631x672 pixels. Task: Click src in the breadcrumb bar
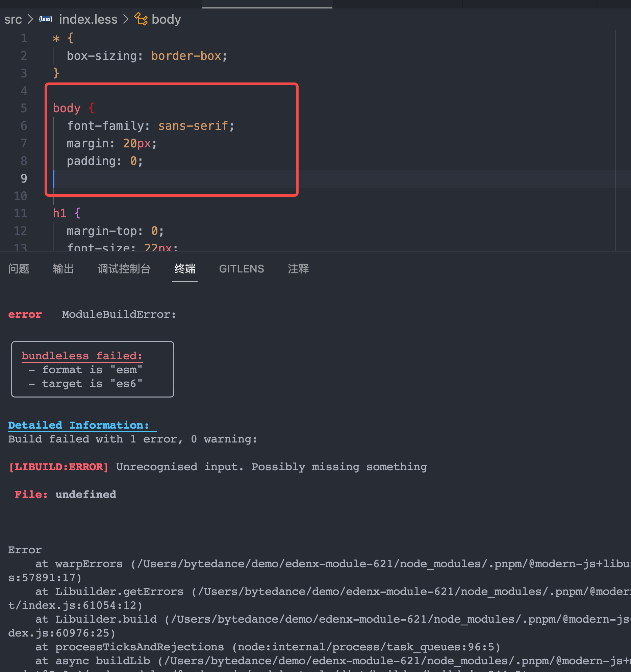click(13, 19)
